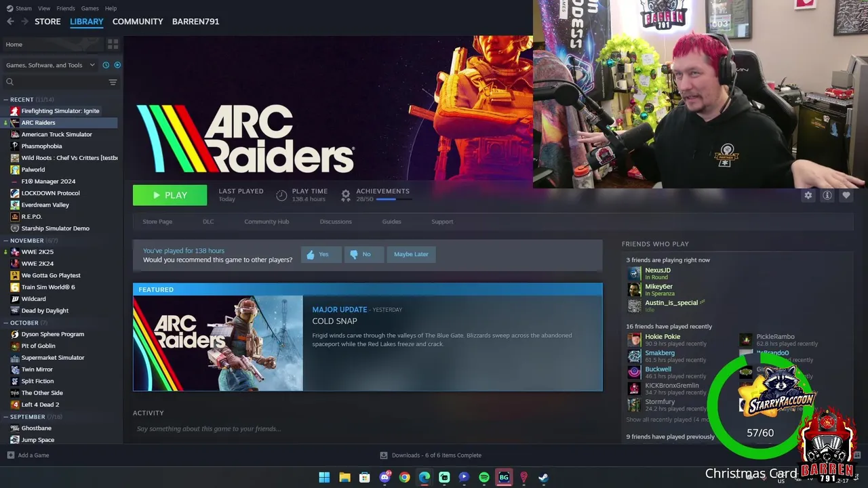Open the Windows Start button
This screenshot has height=488, width=868.
pos(324,477)
